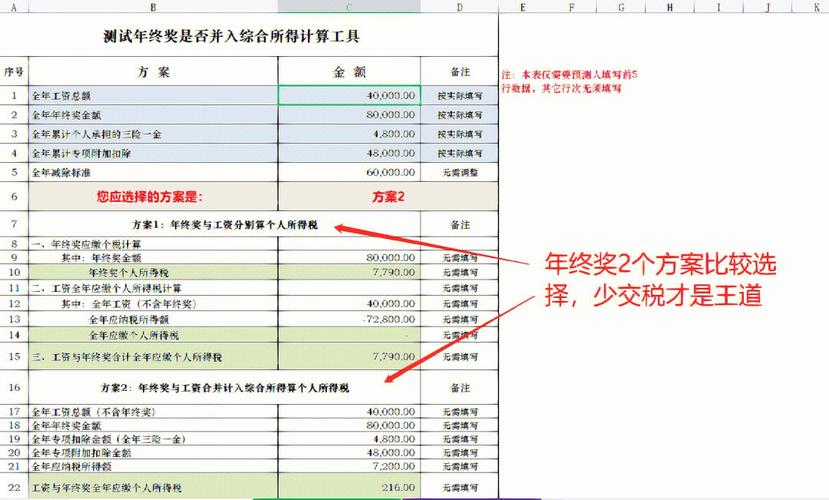Select the 金额 column heading cell
This screenshot has height=500, width=829.
[x=348, y=73]
